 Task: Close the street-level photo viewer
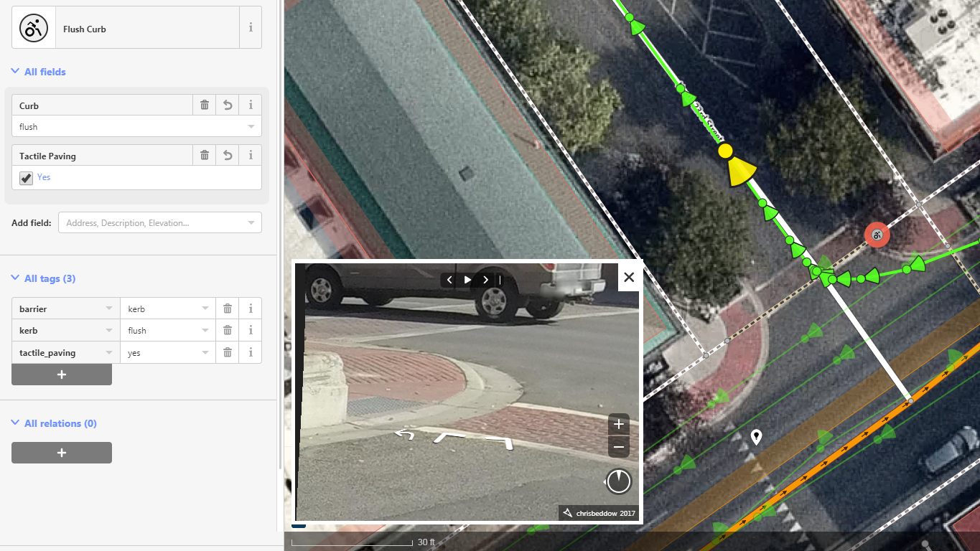coord(629,277)
